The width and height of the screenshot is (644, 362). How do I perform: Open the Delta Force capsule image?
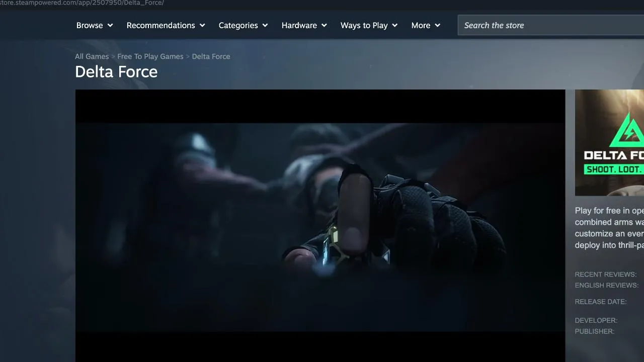pos(609,143)
